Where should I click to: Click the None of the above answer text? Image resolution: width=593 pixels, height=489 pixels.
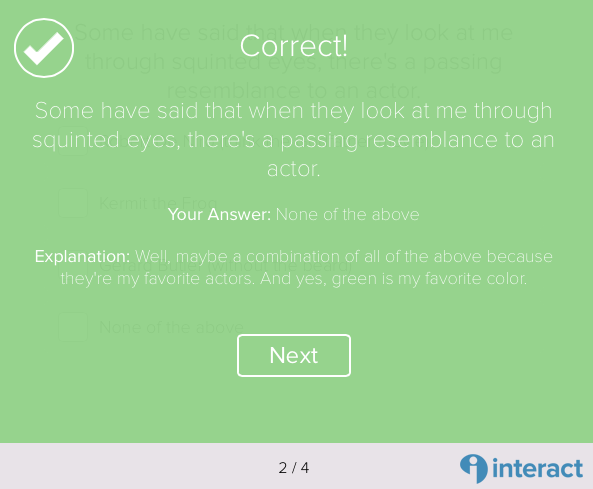tap(348, 214)
